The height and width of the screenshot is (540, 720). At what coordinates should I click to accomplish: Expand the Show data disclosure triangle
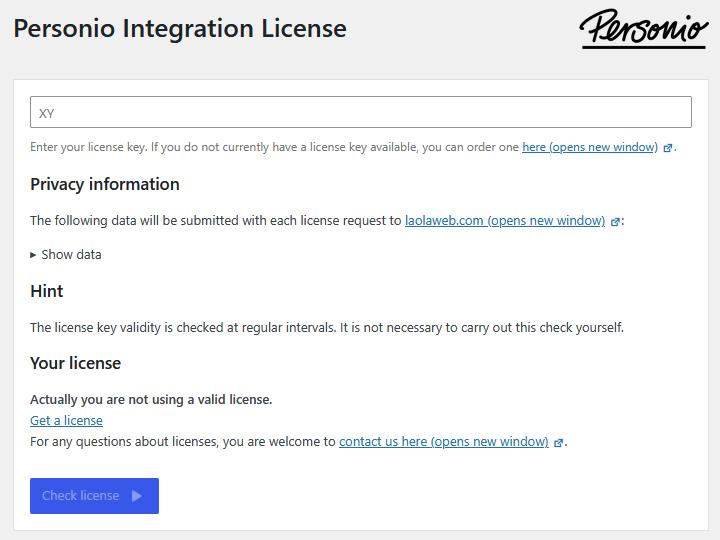[34, 255]
